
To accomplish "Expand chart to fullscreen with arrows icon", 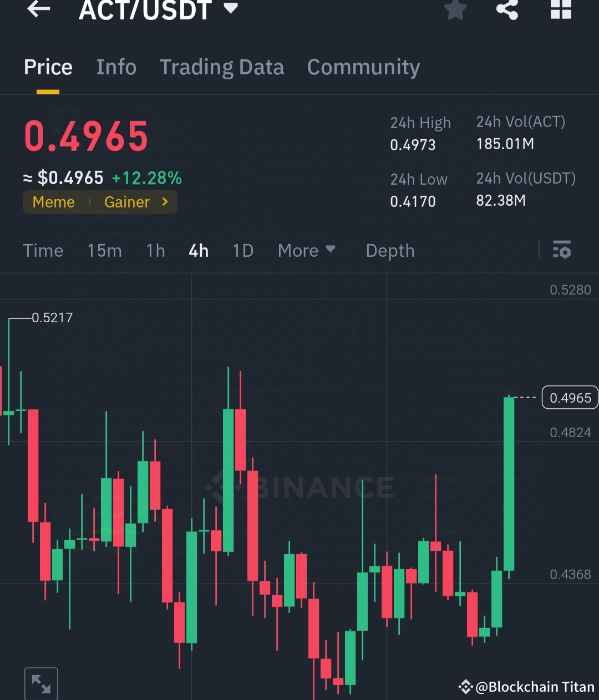I will (40, 683).
